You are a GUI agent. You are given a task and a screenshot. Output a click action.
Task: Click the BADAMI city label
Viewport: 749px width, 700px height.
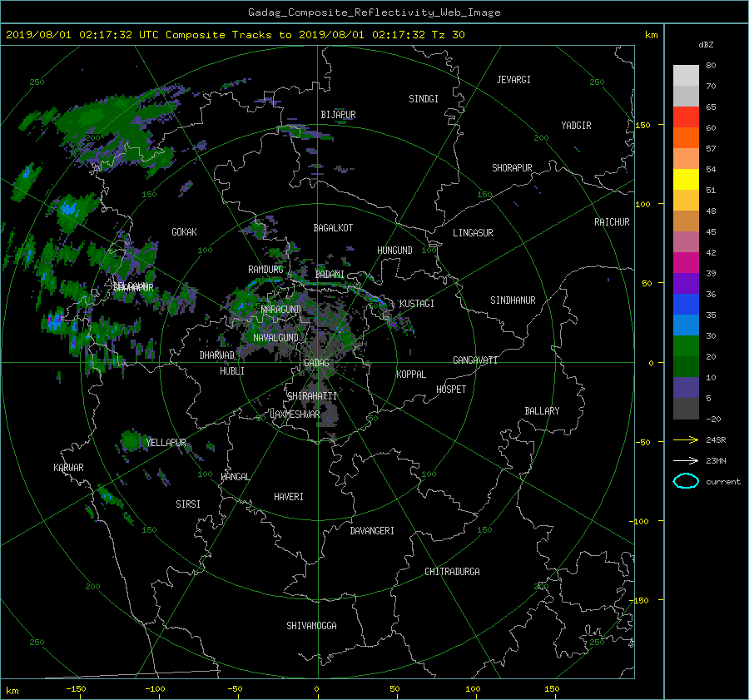pyautogui.click(x=330, y=275)
